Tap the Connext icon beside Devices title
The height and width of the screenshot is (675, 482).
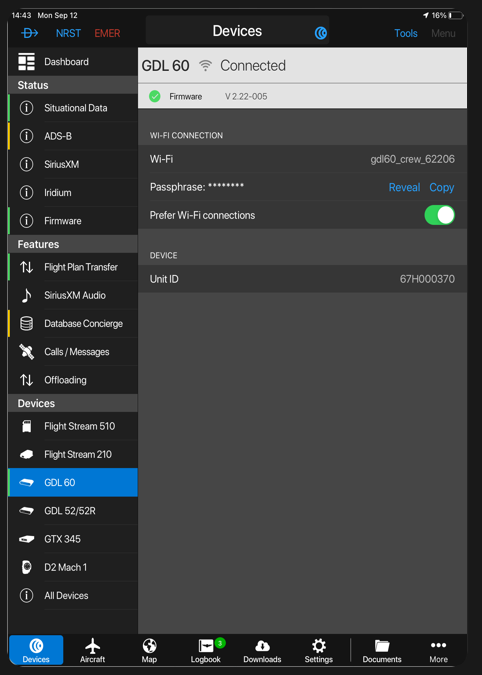pyautogui.click(x=321, y=33)
